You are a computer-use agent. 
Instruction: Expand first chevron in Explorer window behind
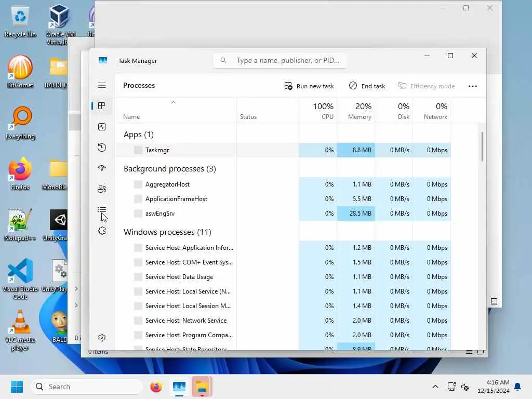[x=76, y=288]
